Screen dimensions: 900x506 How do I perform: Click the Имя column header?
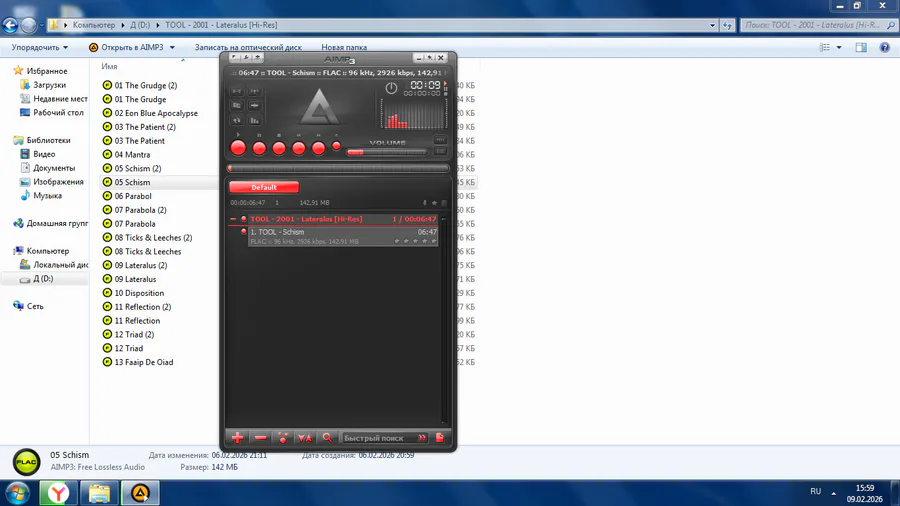[109, 67]
